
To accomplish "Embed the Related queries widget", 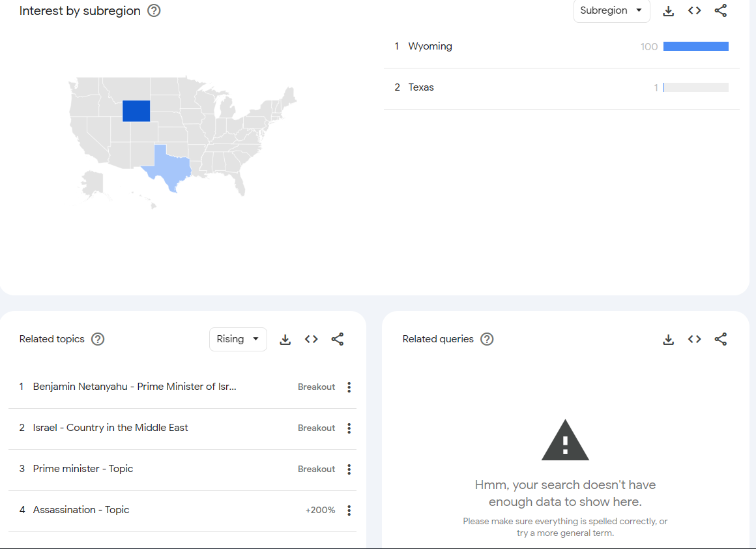I will pyautogui.click(x=694, y=339).
